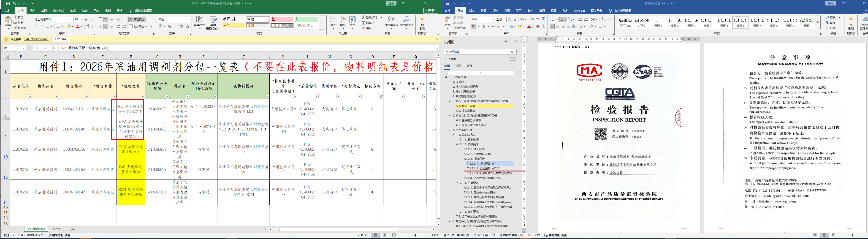868x239 pixels.
Task: Apply red font color in Excel
Action: [78, 26]
